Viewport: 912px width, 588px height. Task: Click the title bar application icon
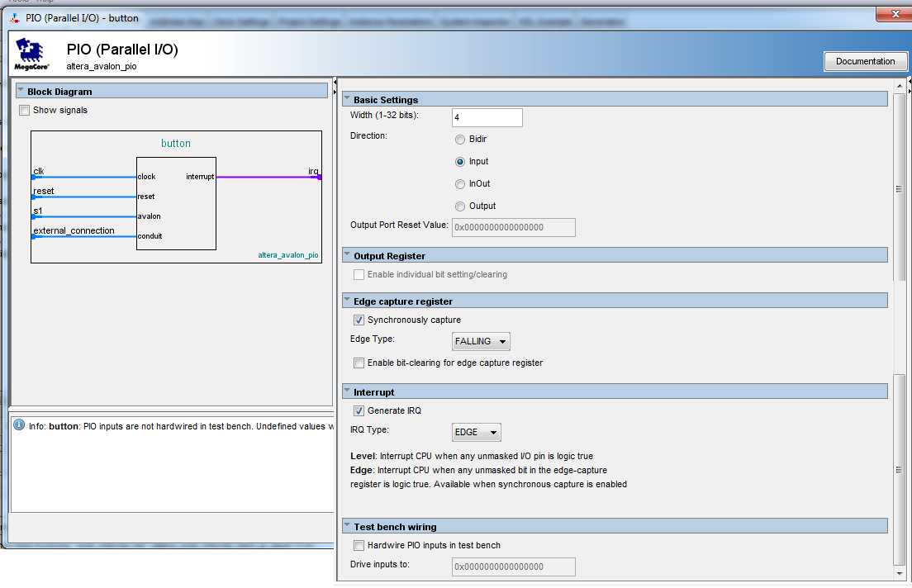click(15, 19)
